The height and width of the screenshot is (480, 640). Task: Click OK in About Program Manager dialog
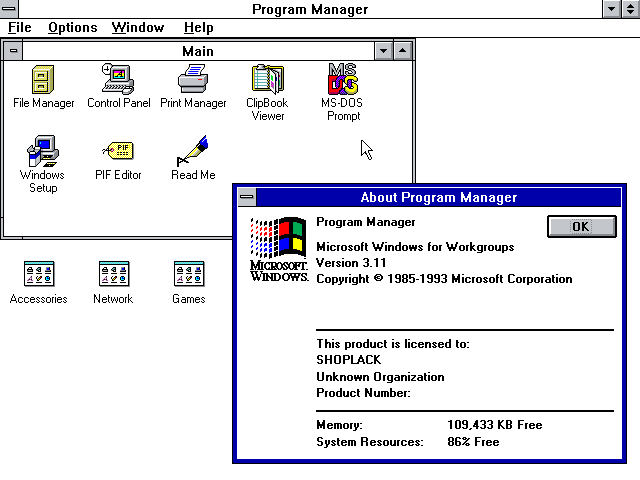(582, 227)
